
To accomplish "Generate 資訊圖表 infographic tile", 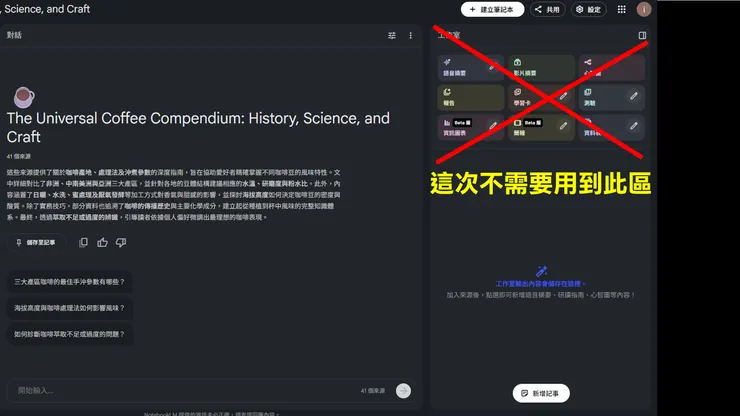I will pos(470,127).
